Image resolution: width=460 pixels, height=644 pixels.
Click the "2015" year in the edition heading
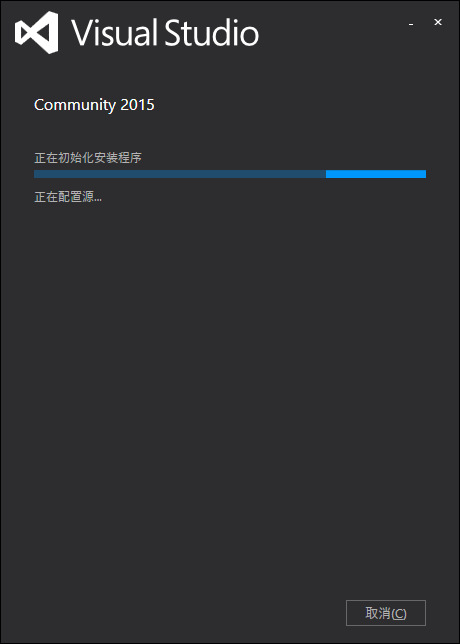[x=138, y=105]
